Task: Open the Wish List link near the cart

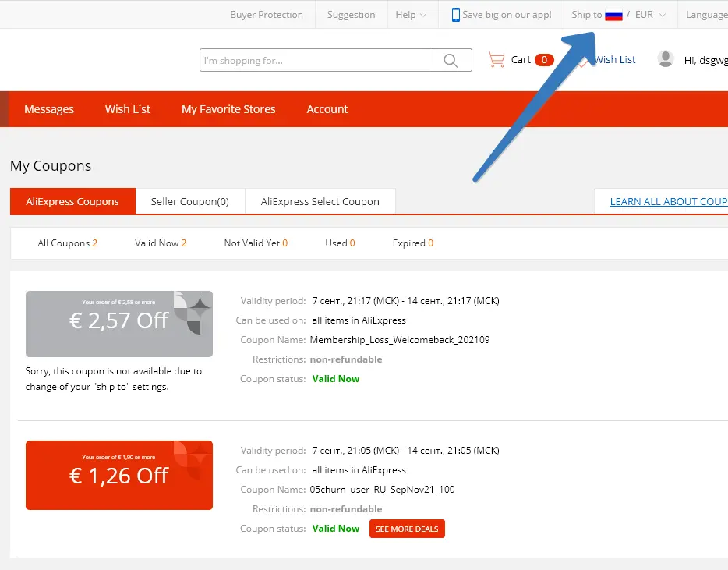Action: 615,60
